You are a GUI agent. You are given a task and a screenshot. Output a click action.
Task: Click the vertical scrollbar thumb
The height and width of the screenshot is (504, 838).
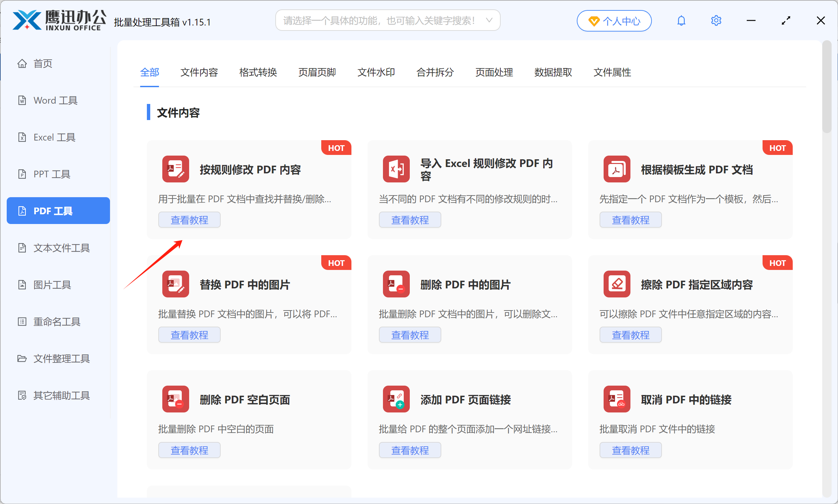point(827,87)
